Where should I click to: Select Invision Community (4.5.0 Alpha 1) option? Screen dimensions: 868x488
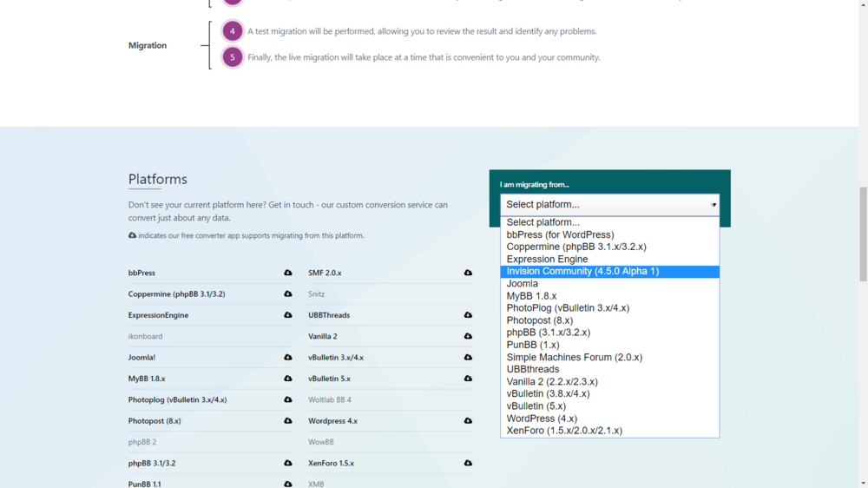point(582,272)
